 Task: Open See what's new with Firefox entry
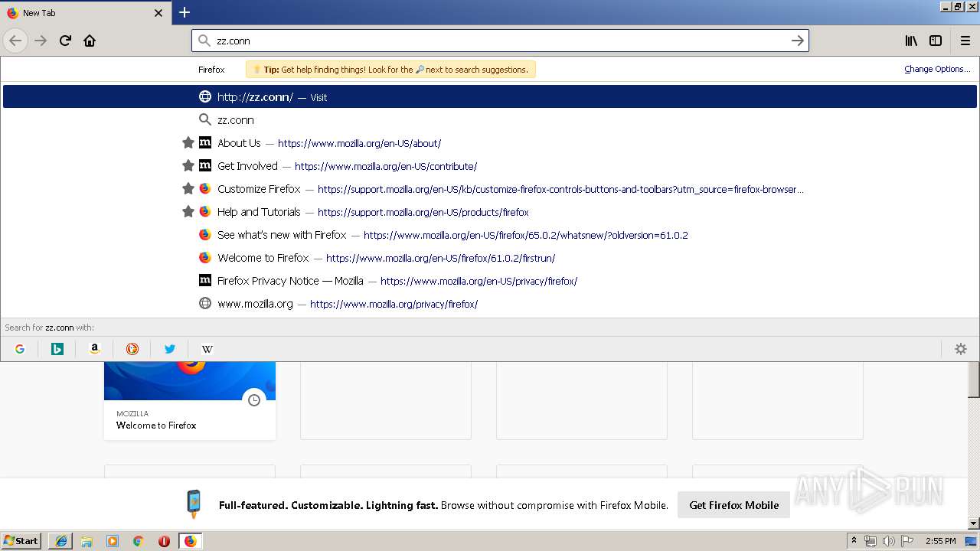pyautogui.click(x=490, y=235)
